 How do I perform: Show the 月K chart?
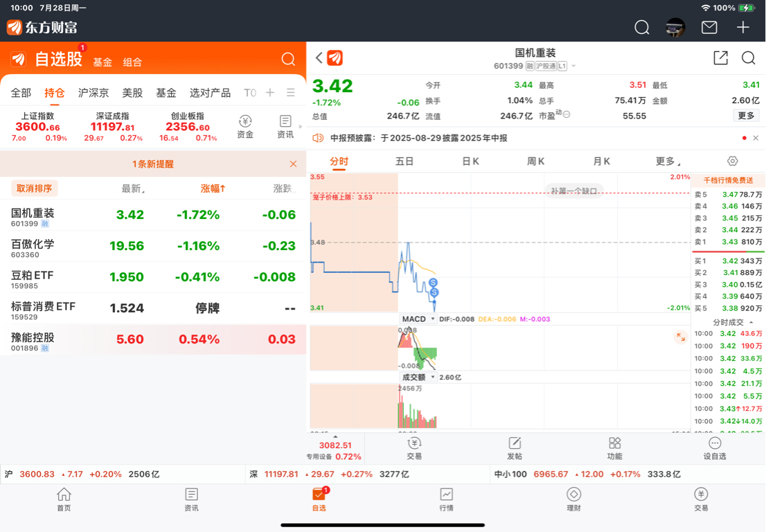click(601, 161)
